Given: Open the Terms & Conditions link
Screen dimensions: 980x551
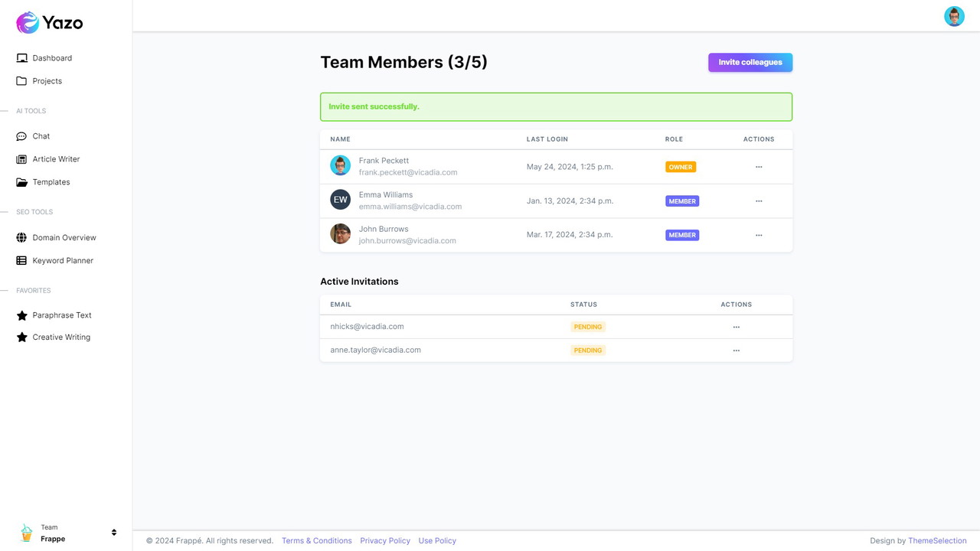Looking at the screenshot, I should click(x=316, y=541).
